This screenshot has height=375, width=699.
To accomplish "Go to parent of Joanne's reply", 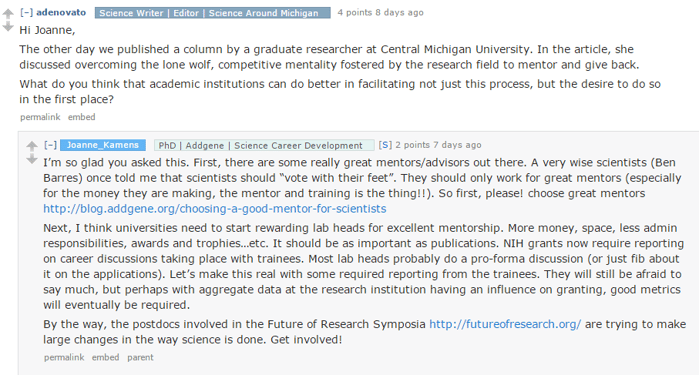I will pos(140,357).
